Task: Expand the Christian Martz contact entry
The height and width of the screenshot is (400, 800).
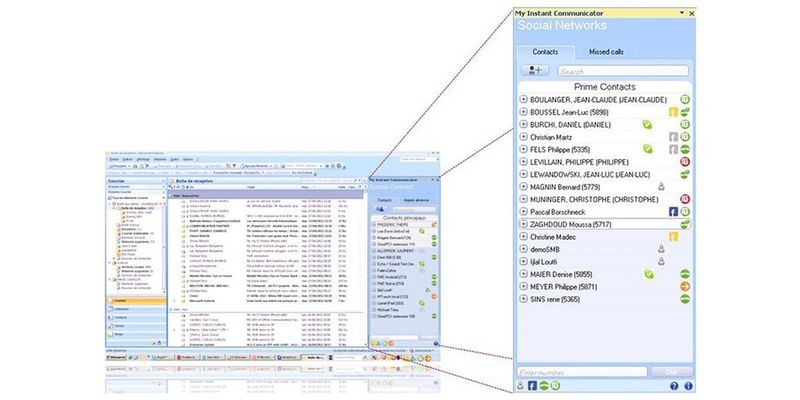Action: click(x=523, y=137)
